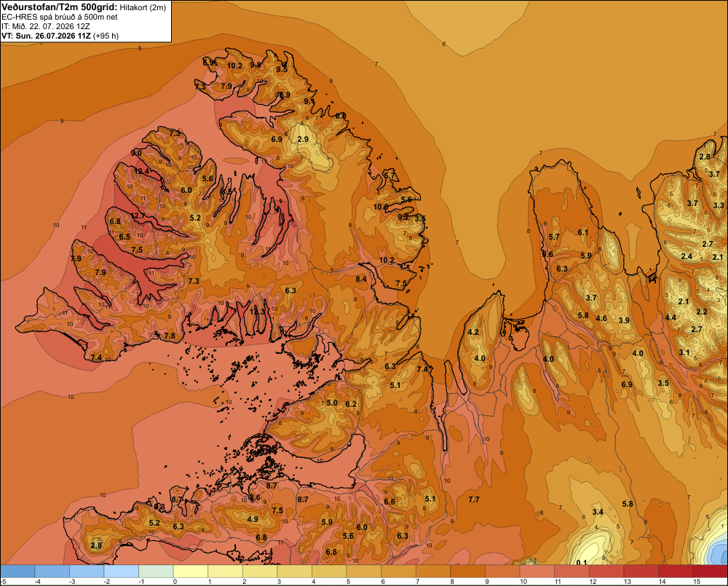
Task: Select the legend swatch between 10 and 11
Action: click(537, 571)
